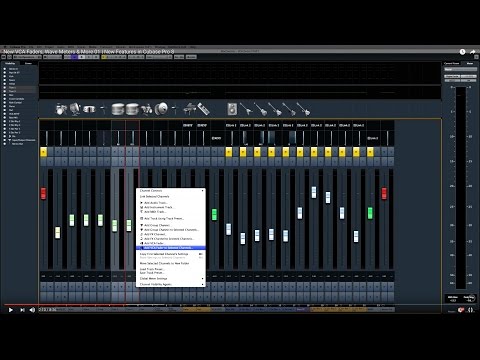Switch to the Visibility tab
The image size is (480, 360).
10,63
